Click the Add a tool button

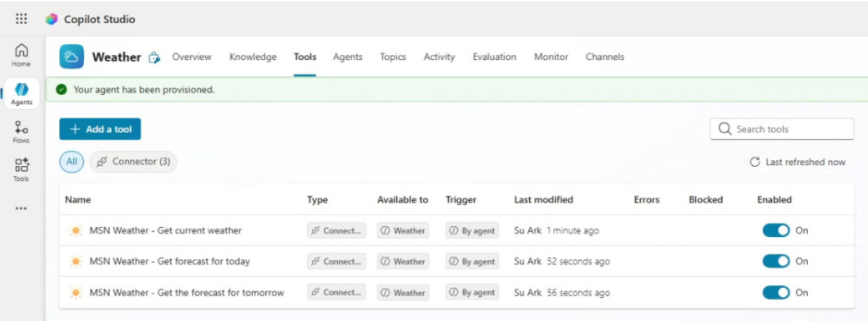pos(100,129)
